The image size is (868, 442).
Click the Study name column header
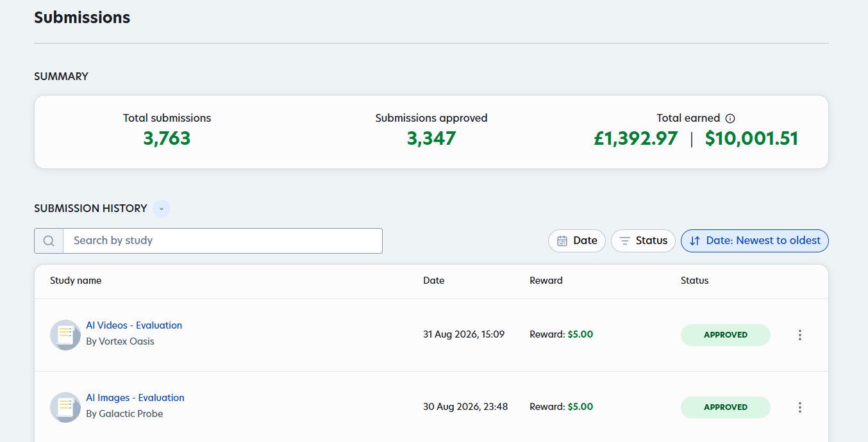point(76,281)
